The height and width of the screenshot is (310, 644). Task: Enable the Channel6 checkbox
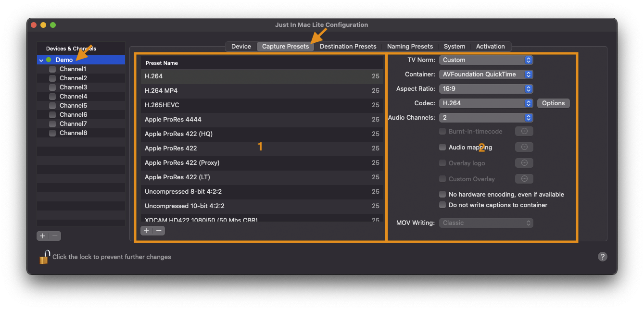pyautogui.click(x=52, y=115)
